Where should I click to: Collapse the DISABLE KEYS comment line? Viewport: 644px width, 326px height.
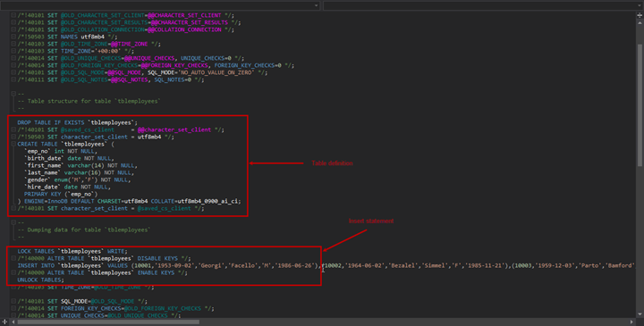point(13,258)
